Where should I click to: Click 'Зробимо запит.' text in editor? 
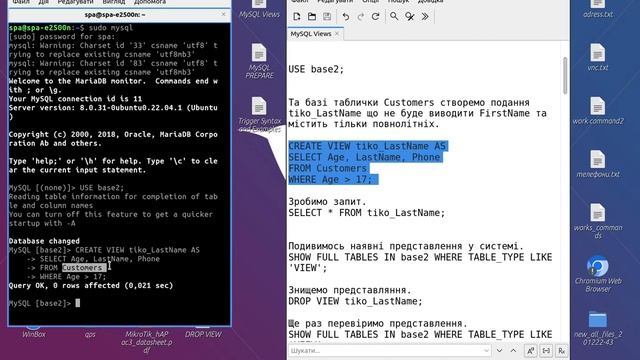pyautogui.click(x=327, y=202)
